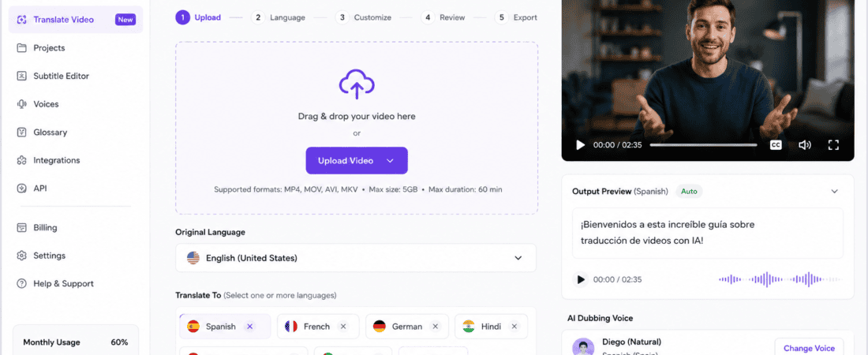Click the audio waveform
Viewport: 868px width, 355px height.
[780, 280]
